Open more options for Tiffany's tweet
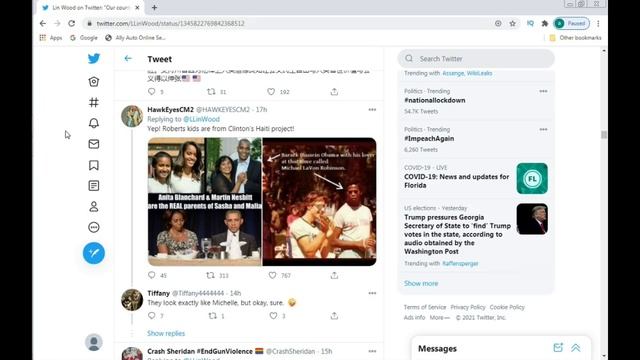 click(372, 293)
